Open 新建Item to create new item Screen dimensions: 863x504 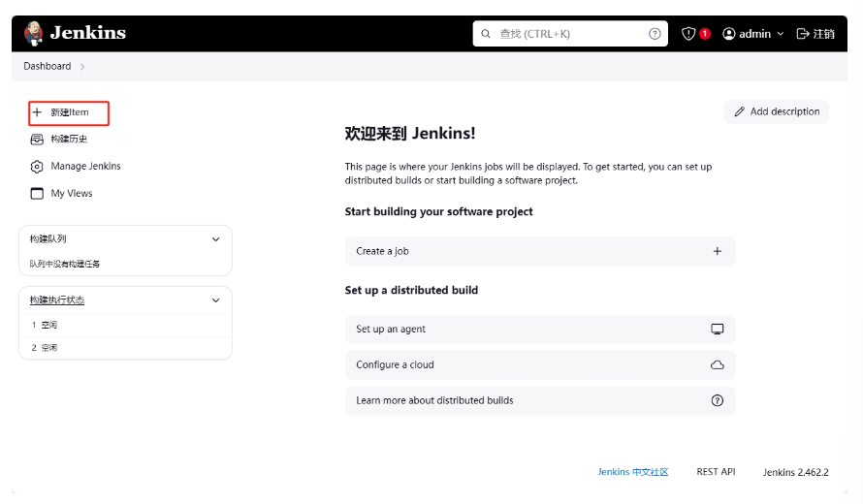tap(69, 112)
